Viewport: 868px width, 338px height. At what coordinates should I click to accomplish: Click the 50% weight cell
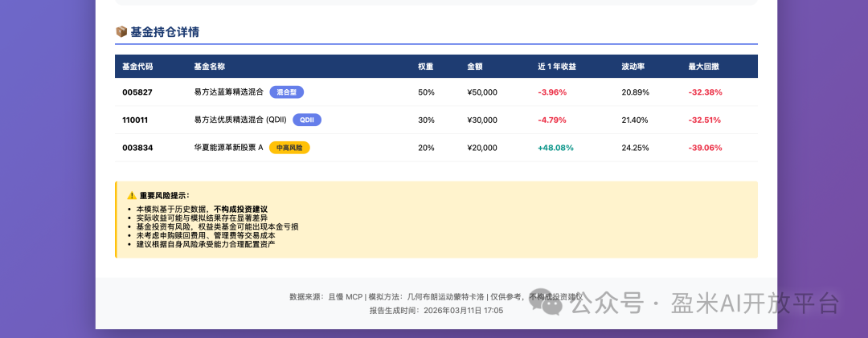(x=426, y=92)
